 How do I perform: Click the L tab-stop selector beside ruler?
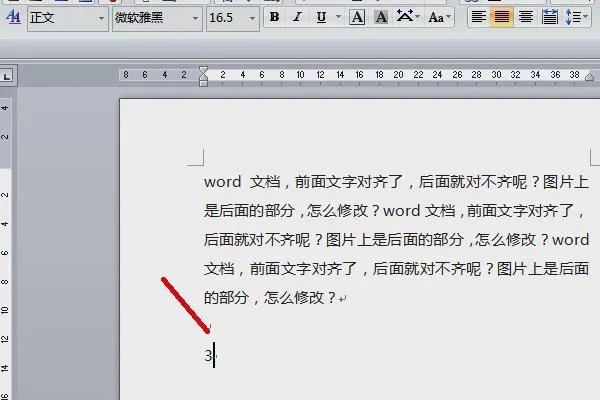pyautogui.click(x=7, y=76)
